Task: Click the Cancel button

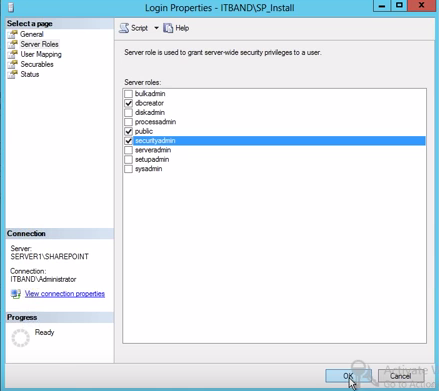Action: pos(401,376)
